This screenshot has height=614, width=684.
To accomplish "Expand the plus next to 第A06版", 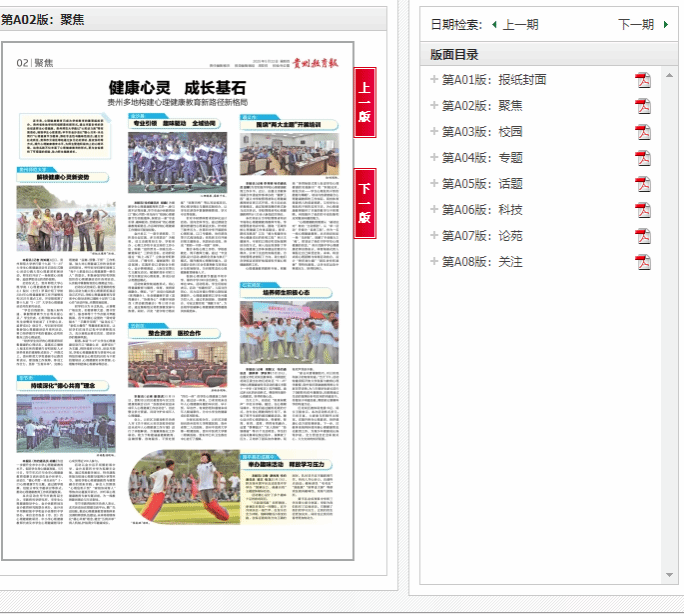I will tap(434, 209).
